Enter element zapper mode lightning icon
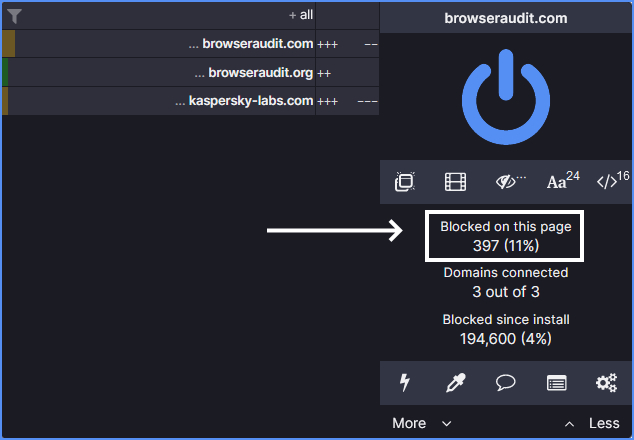 pyautogui.click(x=405, y=383)
